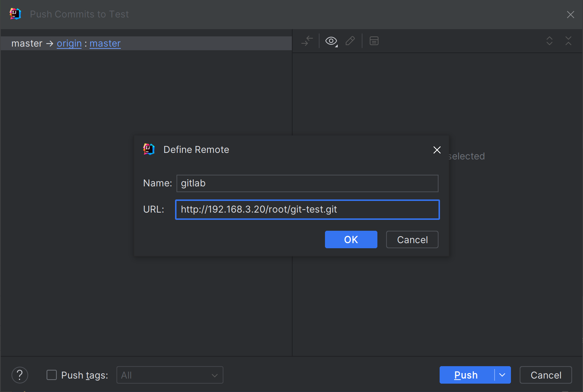The height and width of the screenshot is (392, 583).
Task: Click OK in Define Remote dialog
Action: coord(351,239)
